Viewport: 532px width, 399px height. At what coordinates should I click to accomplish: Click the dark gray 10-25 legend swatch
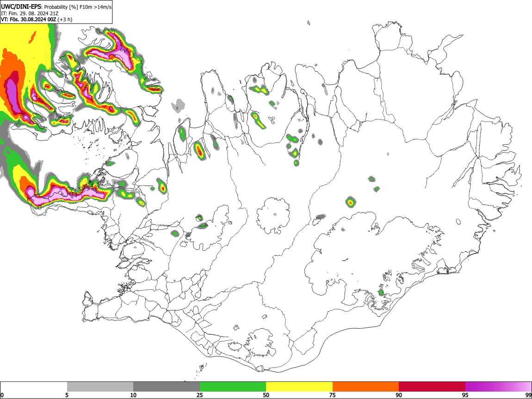pyautogui.click(x=167, y=387)
